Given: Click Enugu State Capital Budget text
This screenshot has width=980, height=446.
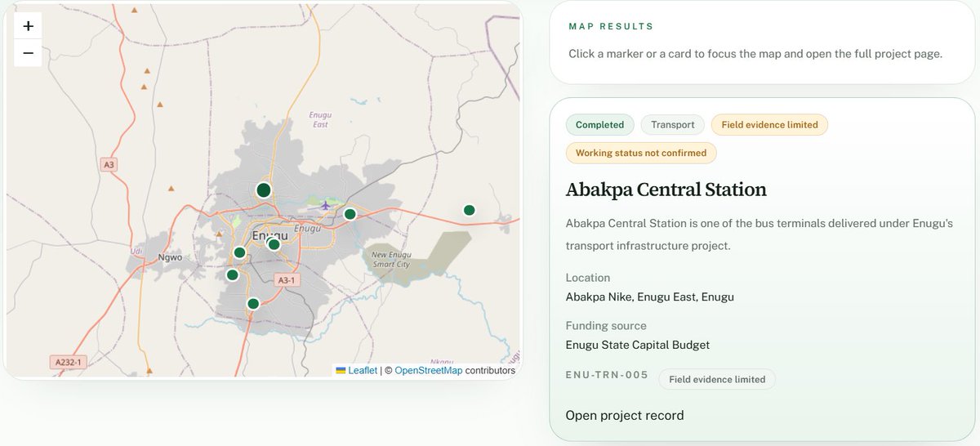Looking at the screenshot, I should pyautogui.click(x=638, y=345).
